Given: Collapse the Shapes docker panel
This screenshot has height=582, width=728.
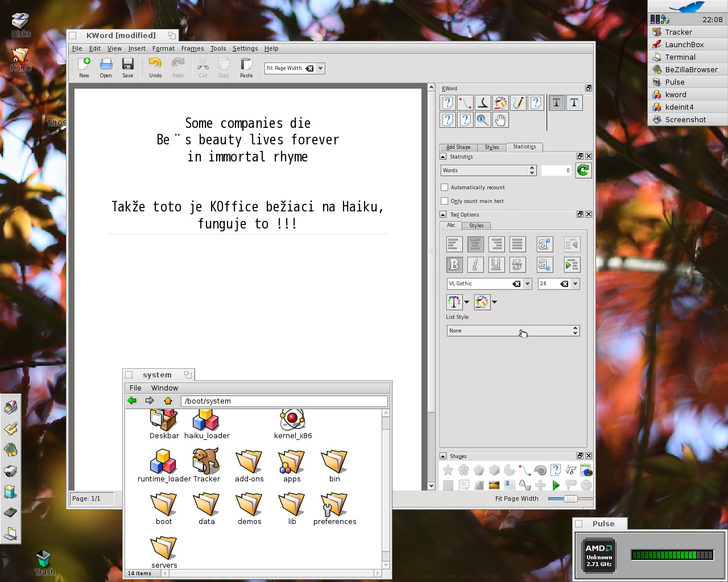Looking at the screenshot, I should (443, 456).
